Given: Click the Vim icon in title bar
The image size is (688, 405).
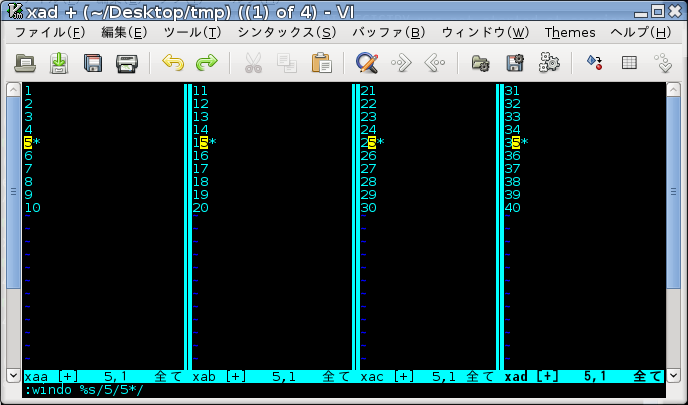Looking at the screenshot, I should click(x=15, y=11).
